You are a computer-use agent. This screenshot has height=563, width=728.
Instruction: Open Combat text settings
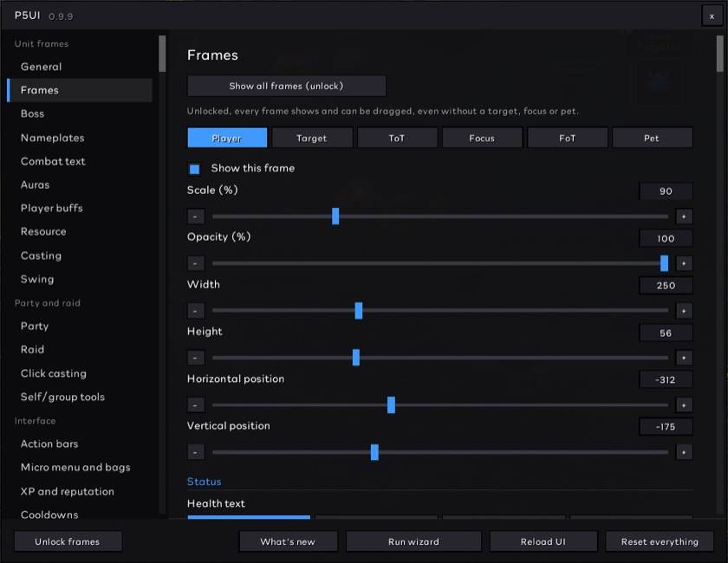[80, 161]
